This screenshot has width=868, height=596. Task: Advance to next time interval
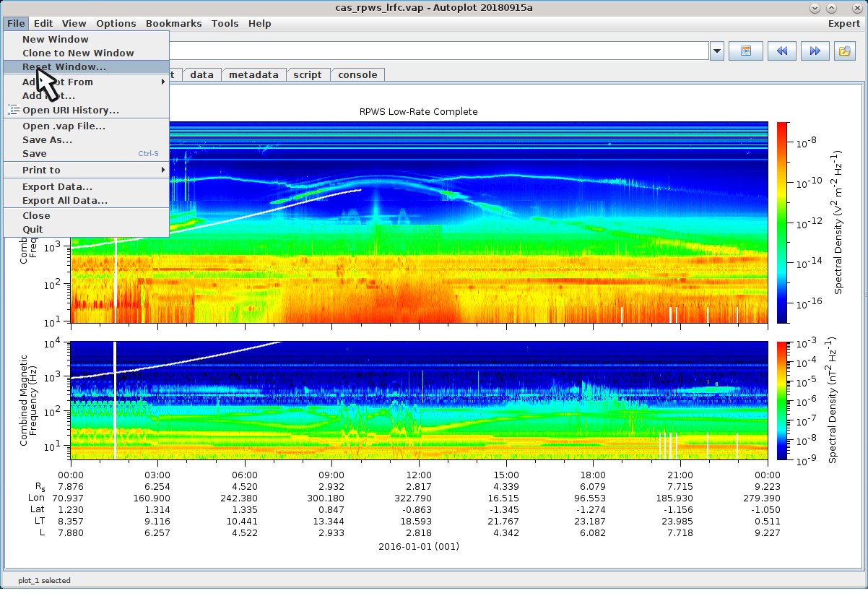coord(815,51)
